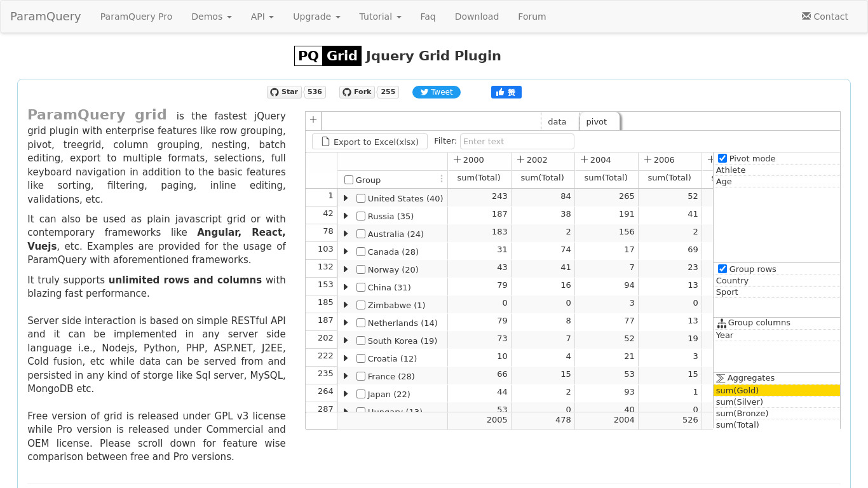Go to ParamQuery Pro page

(x=136, y=17)
